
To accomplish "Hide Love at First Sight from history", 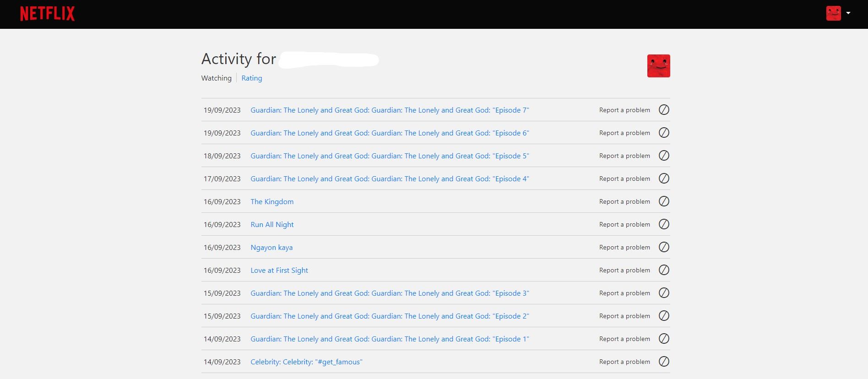I will 664,270.
